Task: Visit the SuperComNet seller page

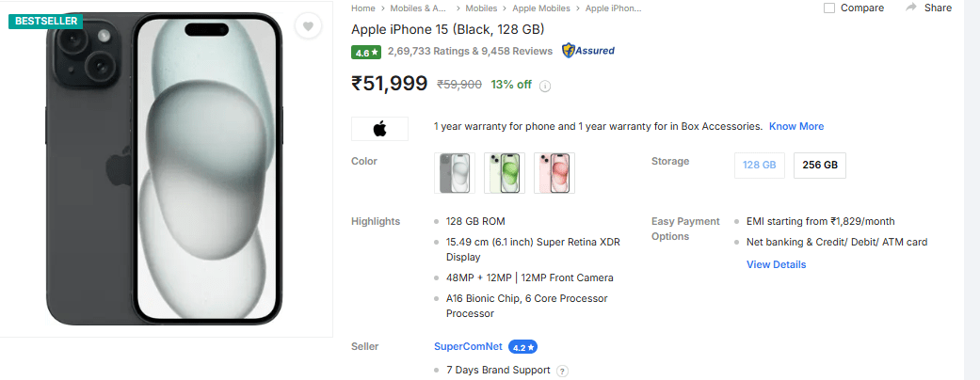Action: coord(468,346)
